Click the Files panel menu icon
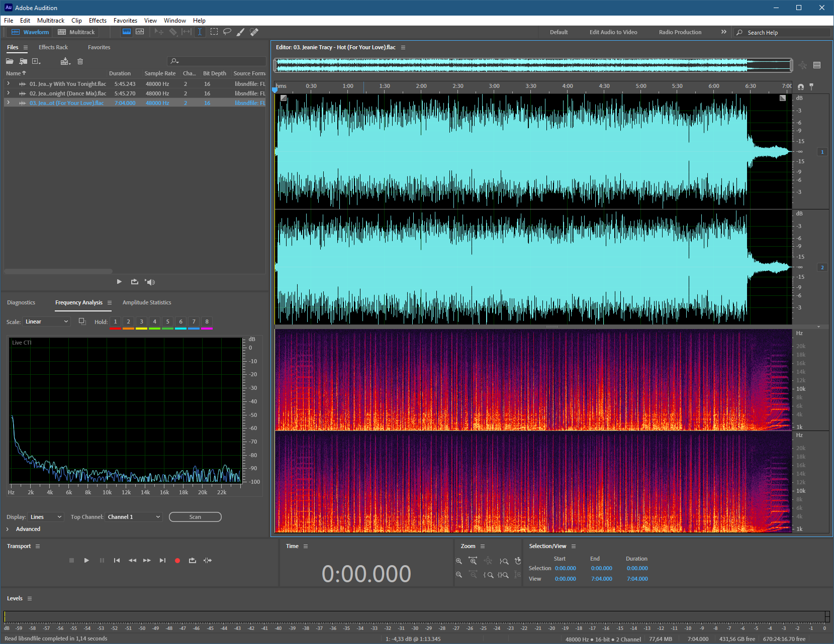 click(26, 47)
